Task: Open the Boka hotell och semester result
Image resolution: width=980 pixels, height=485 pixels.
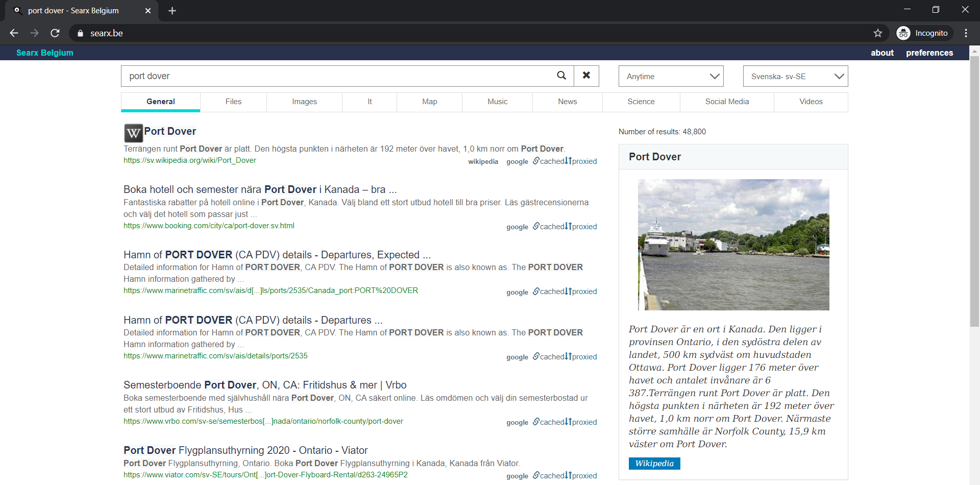Action: pos(260,189)
